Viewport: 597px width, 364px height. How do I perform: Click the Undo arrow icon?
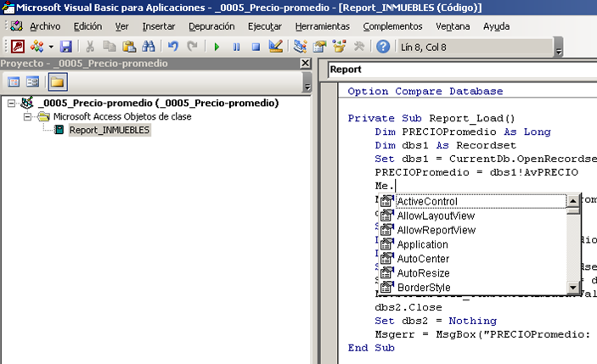173,47
